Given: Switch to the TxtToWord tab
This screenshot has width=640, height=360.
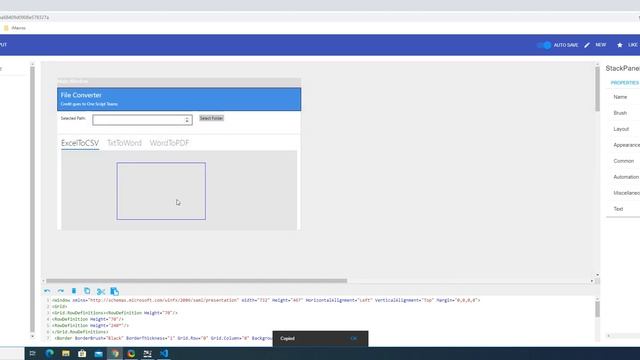Looking at the screenshot, I should [124, 143].
